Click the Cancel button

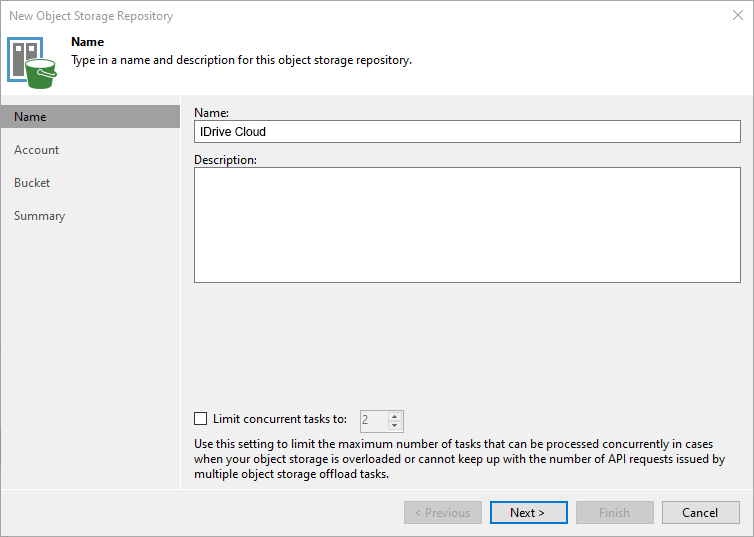(x=701, y=512)
